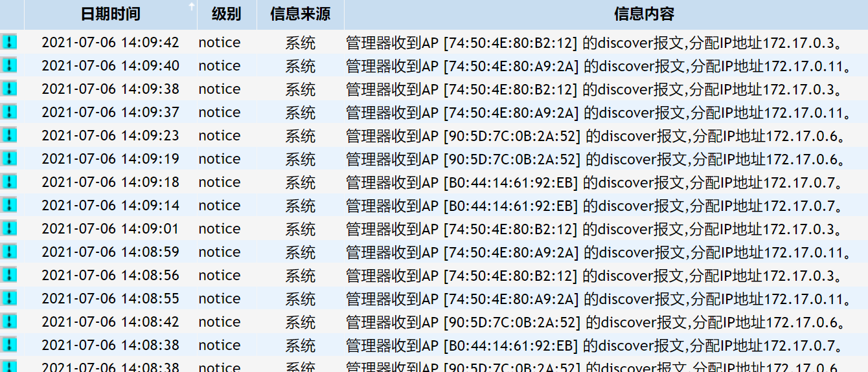
Task: Select 系统 source in the 14:08:55 row
Action: [x=301, y=299]
